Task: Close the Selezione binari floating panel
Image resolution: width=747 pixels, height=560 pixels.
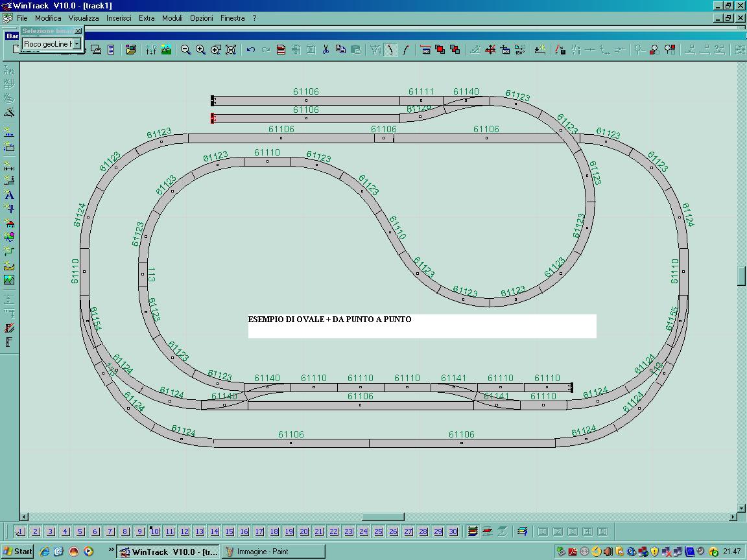Action: coord(78,30)
